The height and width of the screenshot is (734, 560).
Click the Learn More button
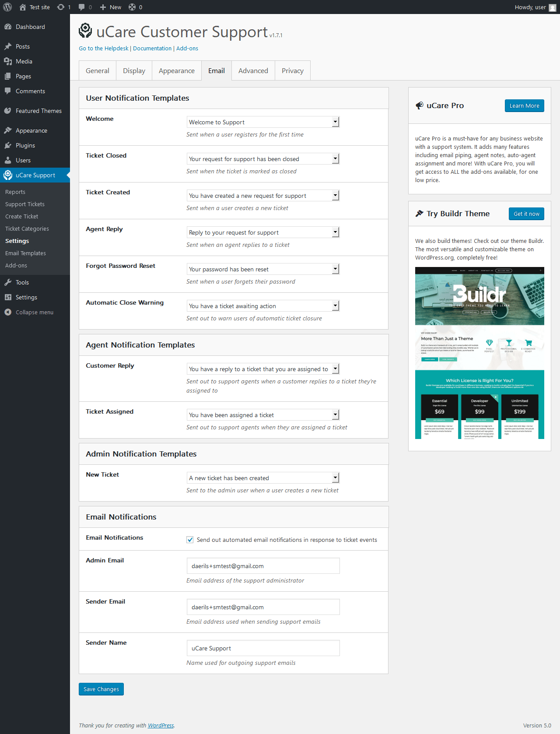point(524,105)
